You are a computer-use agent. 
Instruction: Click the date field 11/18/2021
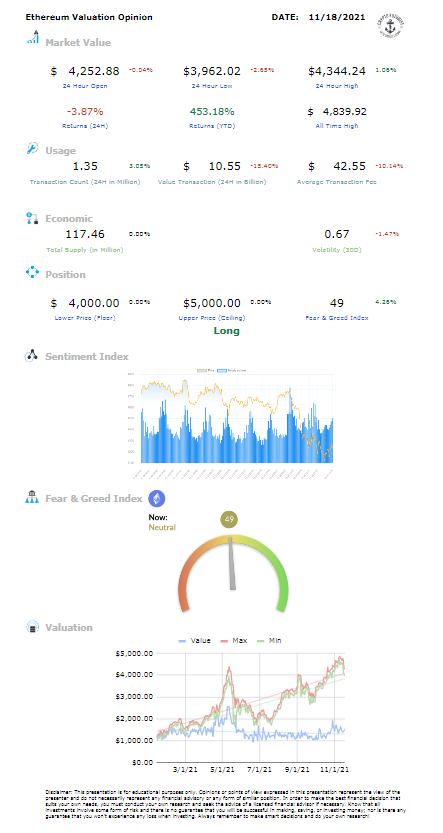tap(337, 17)
